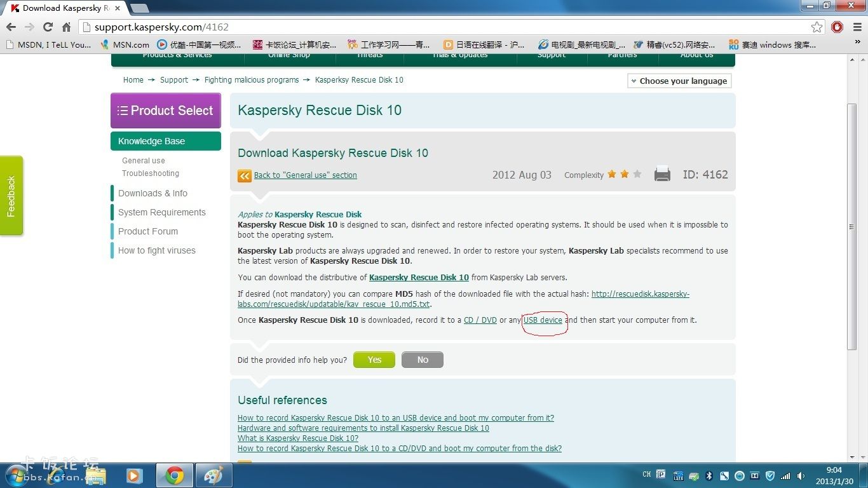Open the media player taskbar icon
Viewport: 868px width, 488px height.
click(133, 475)
